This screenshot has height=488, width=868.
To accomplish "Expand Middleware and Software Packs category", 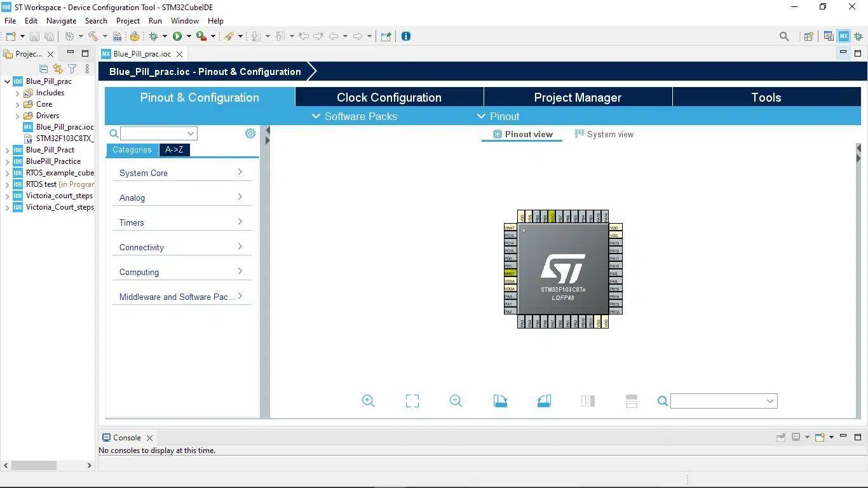I will (x=182, y=297).
